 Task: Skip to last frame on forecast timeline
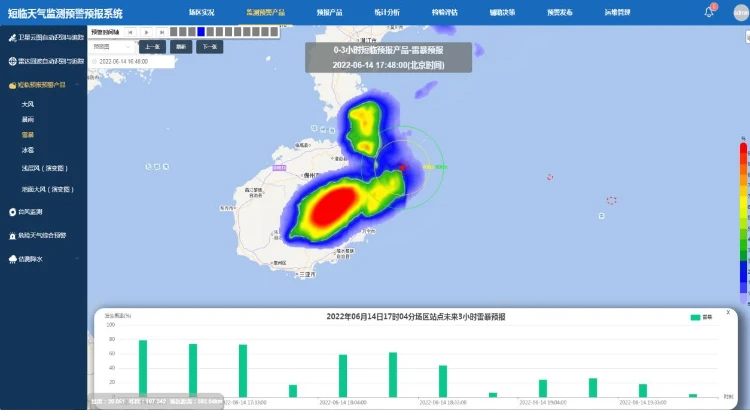tap(161, 32)
